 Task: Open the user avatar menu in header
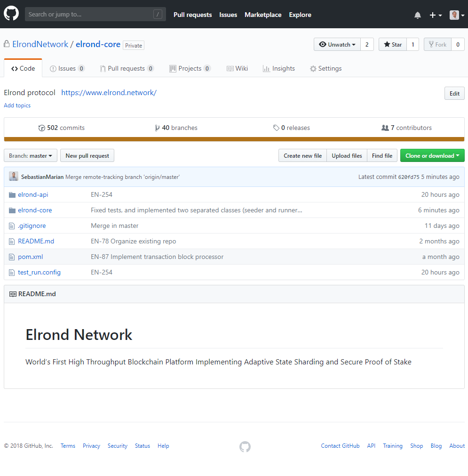tap(457, 15)
